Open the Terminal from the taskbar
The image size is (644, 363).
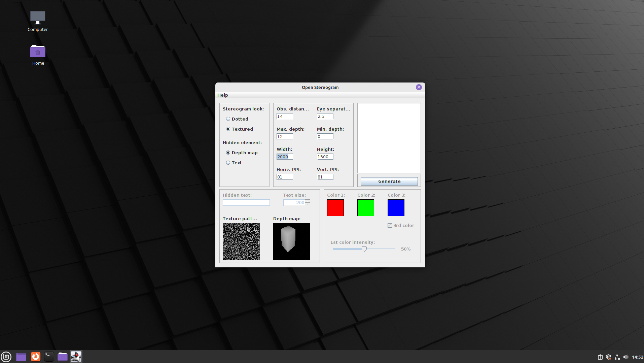tap(49, 357)
